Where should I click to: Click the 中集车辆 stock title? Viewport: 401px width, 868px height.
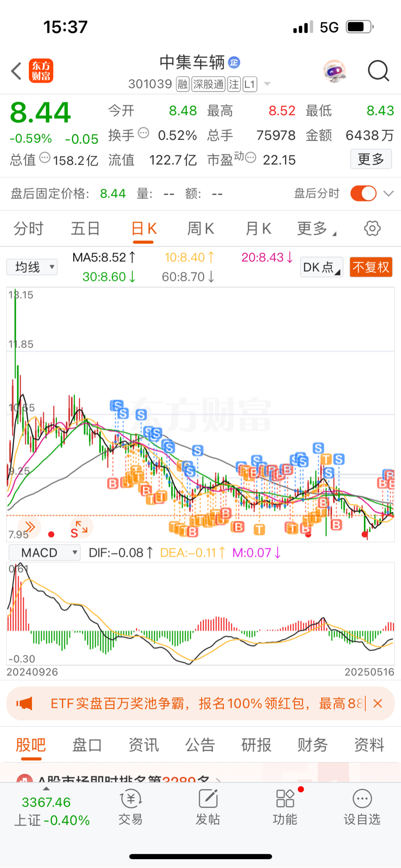[192, 63]
